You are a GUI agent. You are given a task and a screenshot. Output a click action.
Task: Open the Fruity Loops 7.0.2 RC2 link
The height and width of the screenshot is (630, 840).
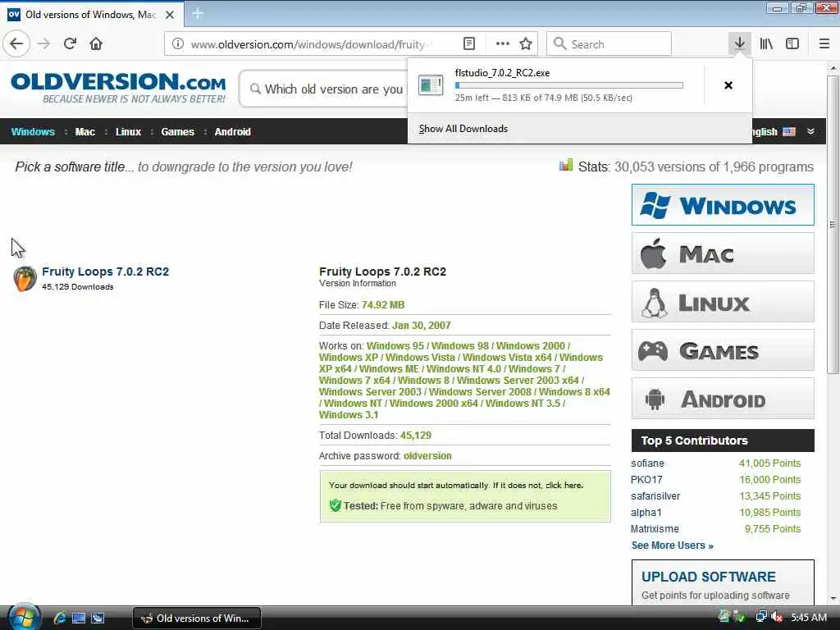pos(106,272)
